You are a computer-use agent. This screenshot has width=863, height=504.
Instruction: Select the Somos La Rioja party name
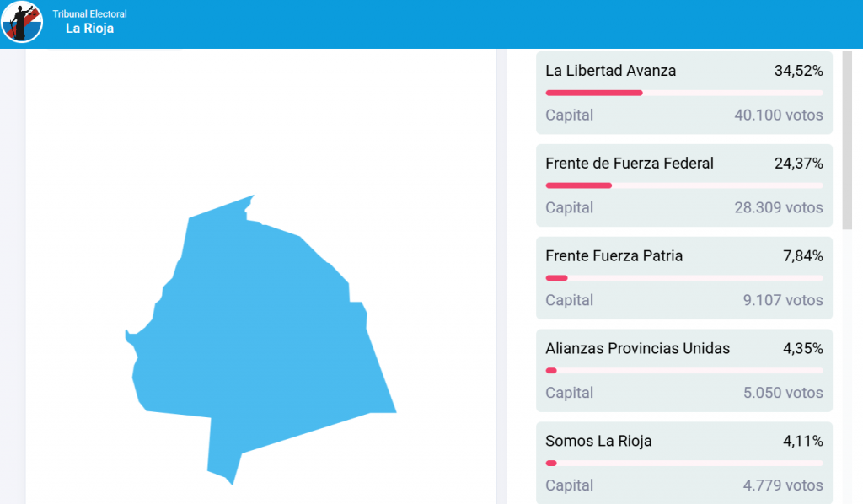click(598, 442)
